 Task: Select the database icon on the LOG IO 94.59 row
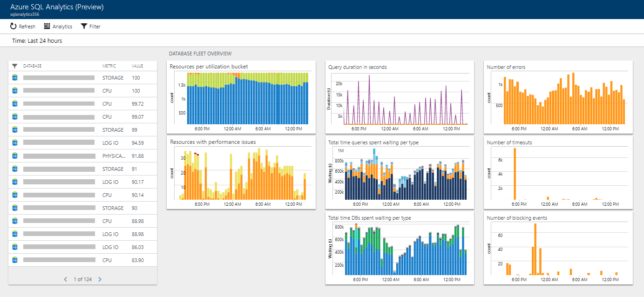[14, 142]
